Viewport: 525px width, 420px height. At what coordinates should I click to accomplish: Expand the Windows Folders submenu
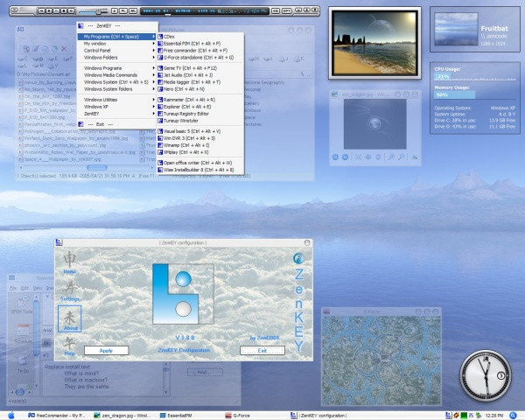[117, 58]
